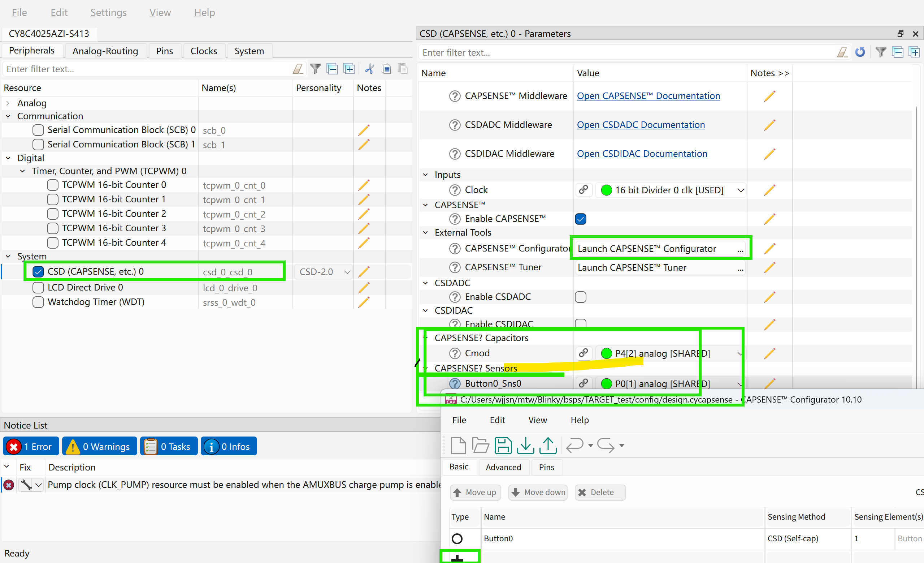Enable Serial Communication Block (SCB) 0 checkbox
Image resolution: width=924 pixels, height=563 pixels.
point(38,130)
